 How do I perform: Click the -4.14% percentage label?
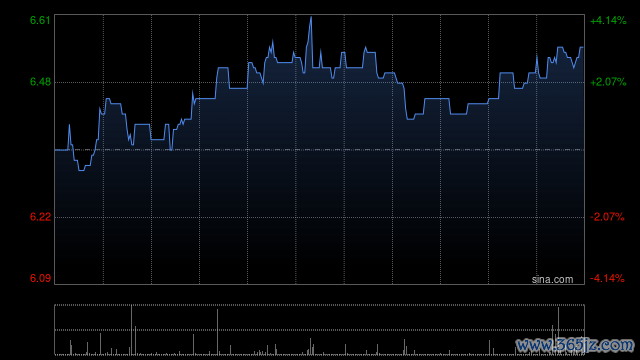607,278
